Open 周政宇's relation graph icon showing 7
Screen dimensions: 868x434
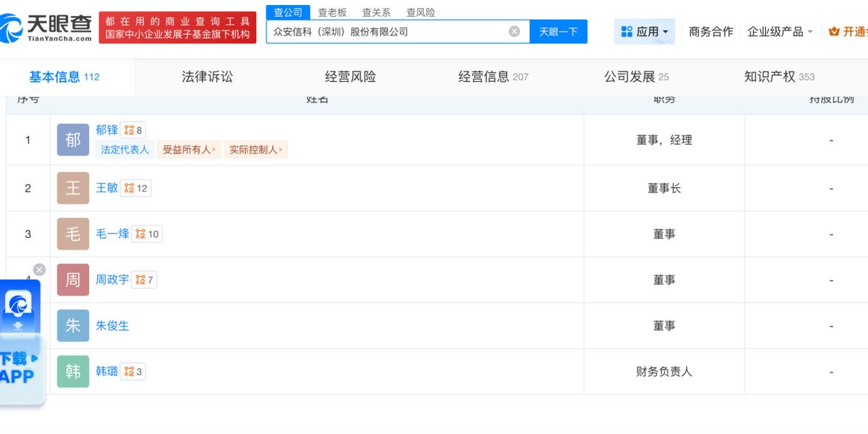point(145,279)
